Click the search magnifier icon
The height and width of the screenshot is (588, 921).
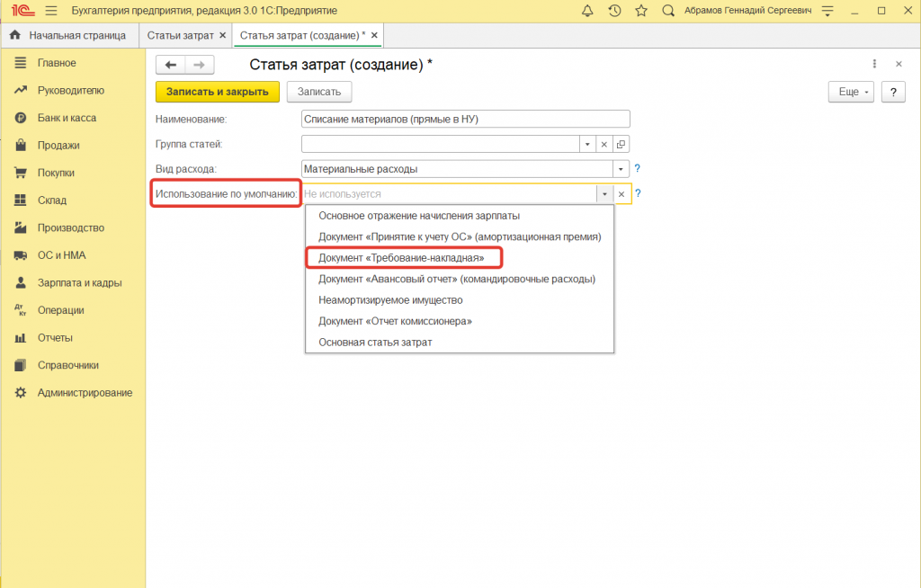click(668, 11)
